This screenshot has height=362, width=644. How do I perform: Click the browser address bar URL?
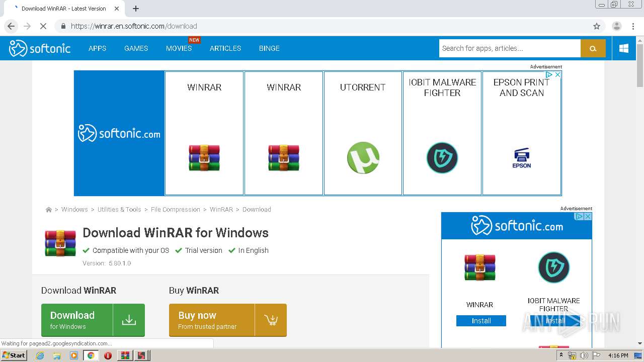coord(134,26)
